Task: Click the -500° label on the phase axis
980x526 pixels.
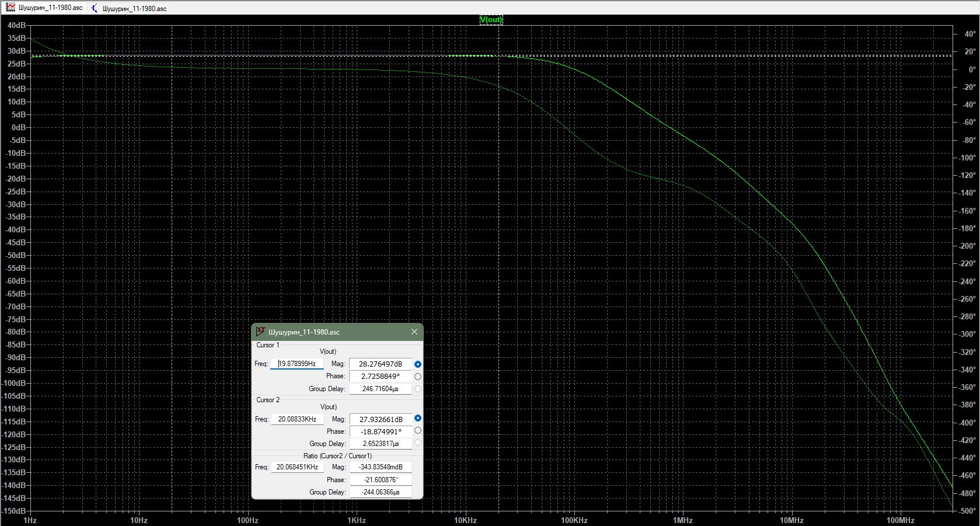Action: pos(967,511)
